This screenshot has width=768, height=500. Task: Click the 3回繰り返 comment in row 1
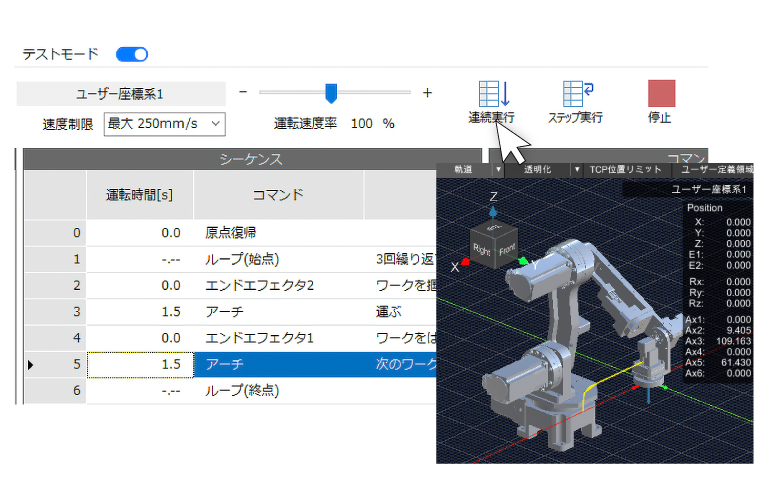click(405, 260)
